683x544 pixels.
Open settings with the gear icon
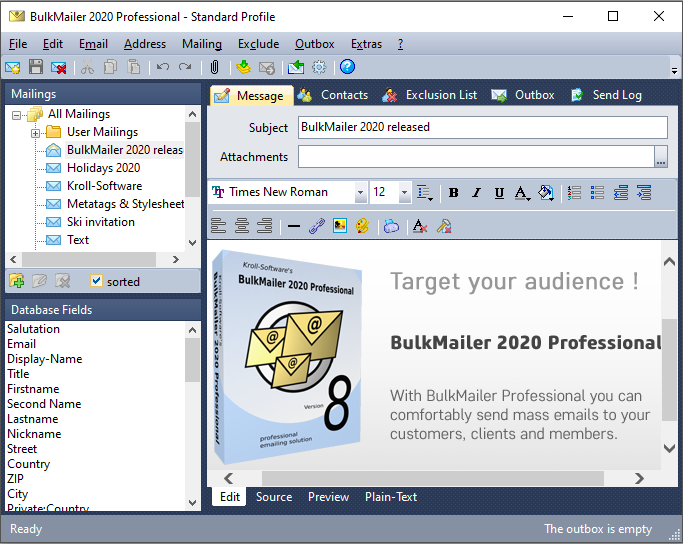319,67
